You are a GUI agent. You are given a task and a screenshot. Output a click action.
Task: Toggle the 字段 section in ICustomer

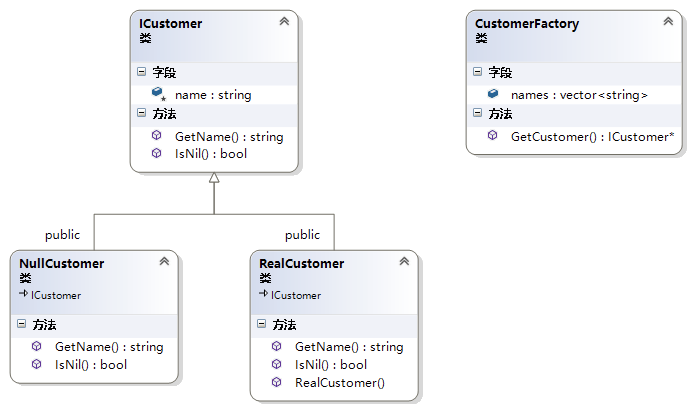pyautogui.click(x=141, y=72)
